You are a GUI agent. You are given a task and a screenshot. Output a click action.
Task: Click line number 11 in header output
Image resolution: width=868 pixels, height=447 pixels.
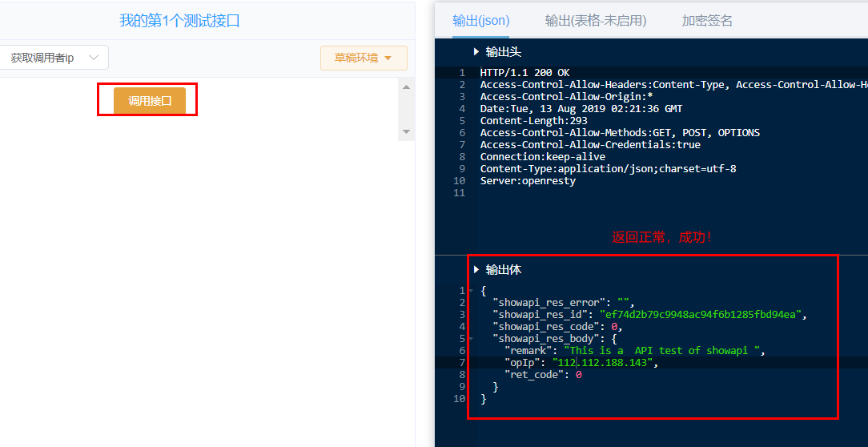point(459,193)
